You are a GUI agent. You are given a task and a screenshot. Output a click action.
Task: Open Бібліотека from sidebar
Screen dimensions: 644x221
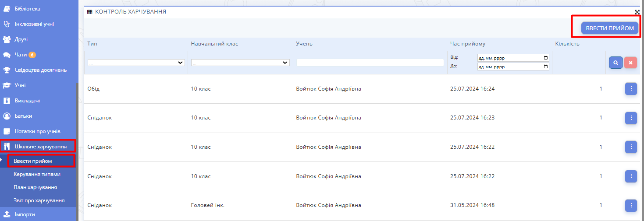27,9
